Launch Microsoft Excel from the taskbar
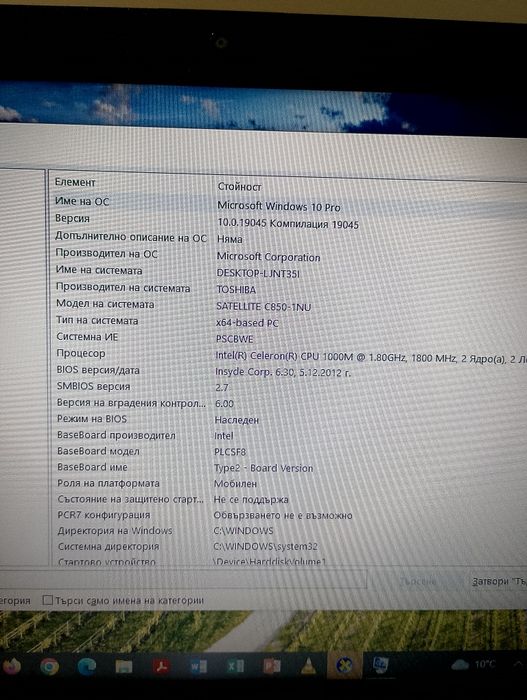Viewport: 527px width, 700px height. [235, 666]
